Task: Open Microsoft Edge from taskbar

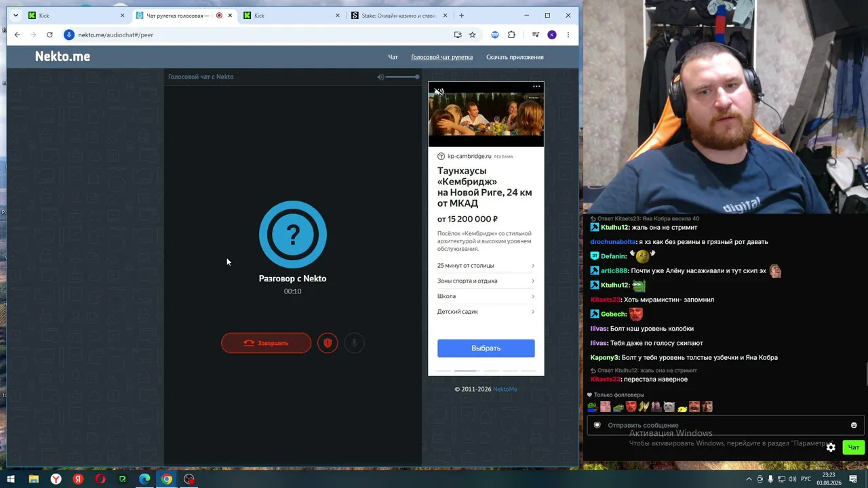Action: (144, 479)
